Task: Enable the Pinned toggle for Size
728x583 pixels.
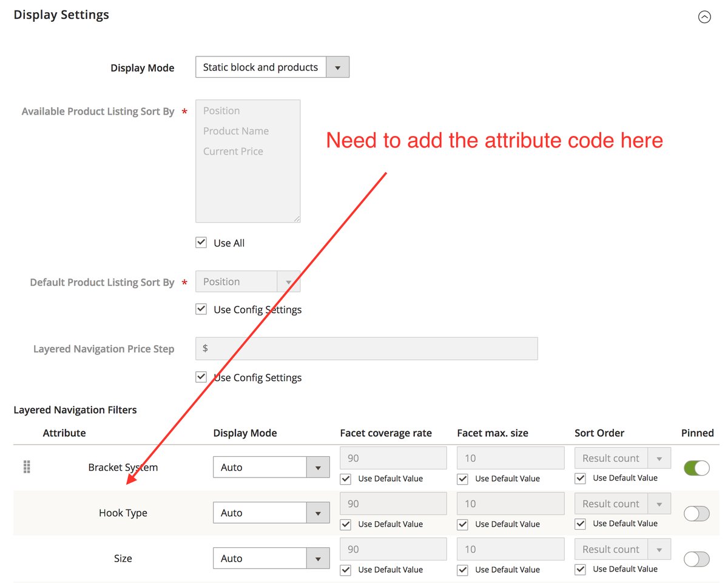Action: [696, 559]
